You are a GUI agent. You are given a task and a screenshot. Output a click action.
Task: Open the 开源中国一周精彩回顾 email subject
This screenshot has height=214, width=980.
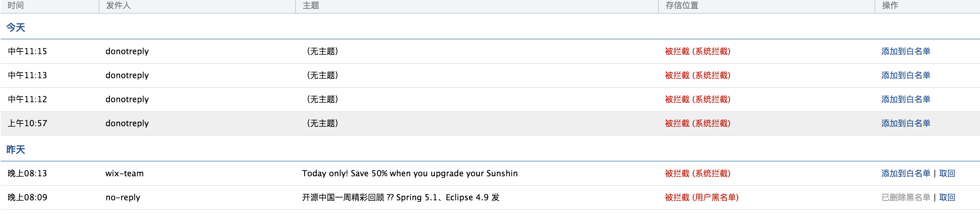400,198
